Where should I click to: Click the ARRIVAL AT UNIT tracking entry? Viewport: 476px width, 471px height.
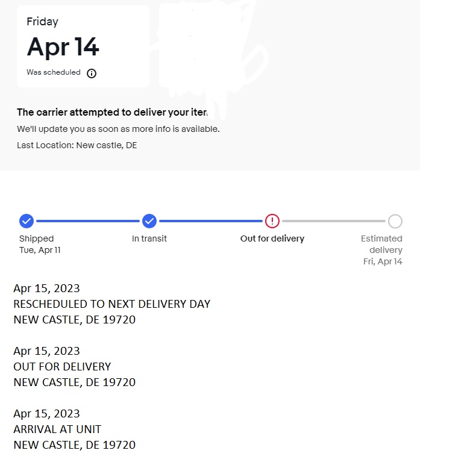coord(74,429)
